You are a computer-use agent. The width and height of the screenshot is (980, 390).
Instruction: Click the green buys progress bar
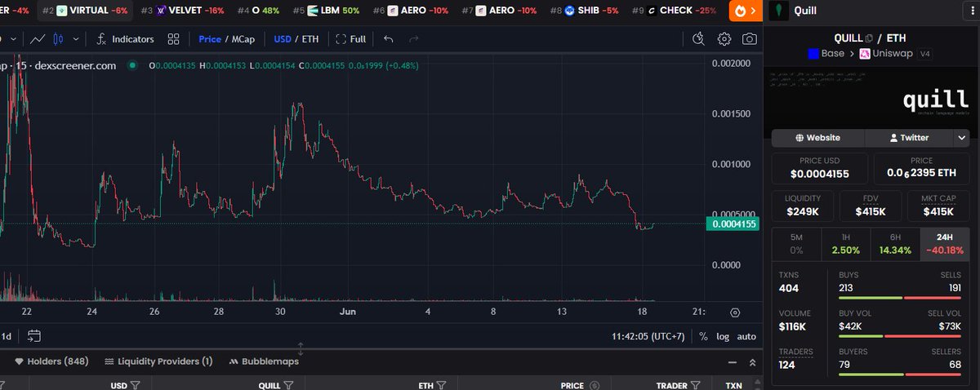tap(871, 298)
